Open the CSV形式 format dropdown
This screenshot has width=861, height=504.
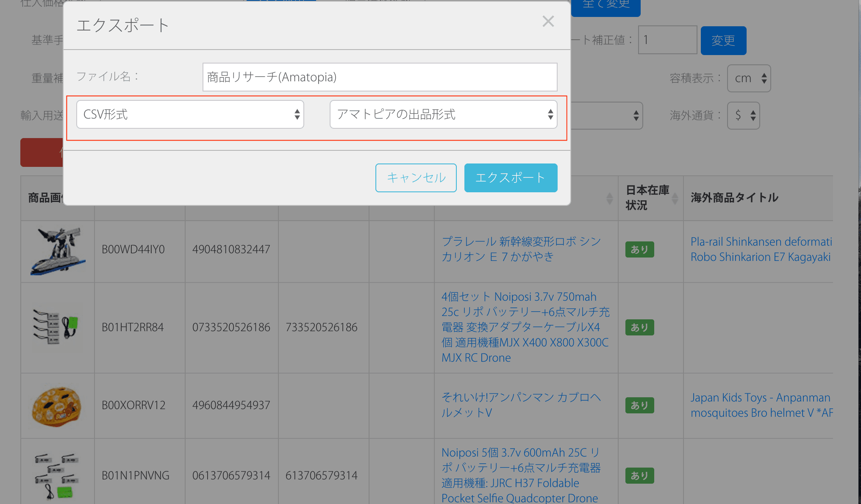tap(190, 114)
